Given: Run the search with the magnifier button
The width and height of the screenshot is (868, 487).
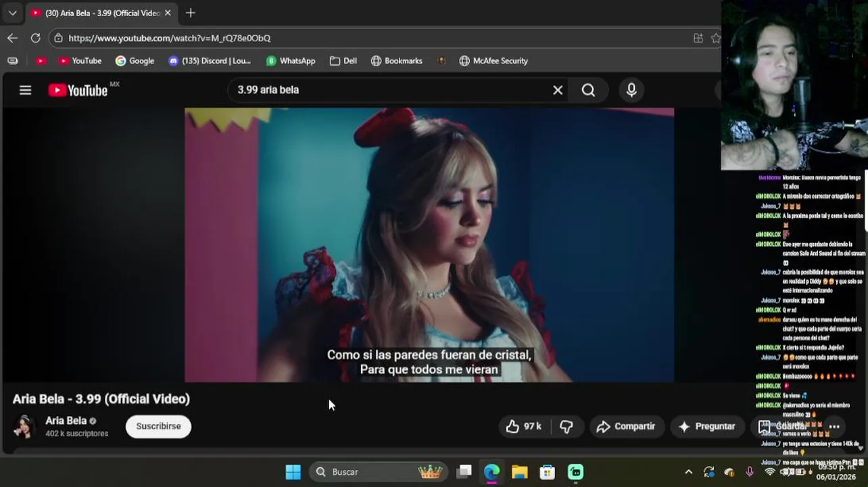Looking at the screenshot, I should (588, 90).
